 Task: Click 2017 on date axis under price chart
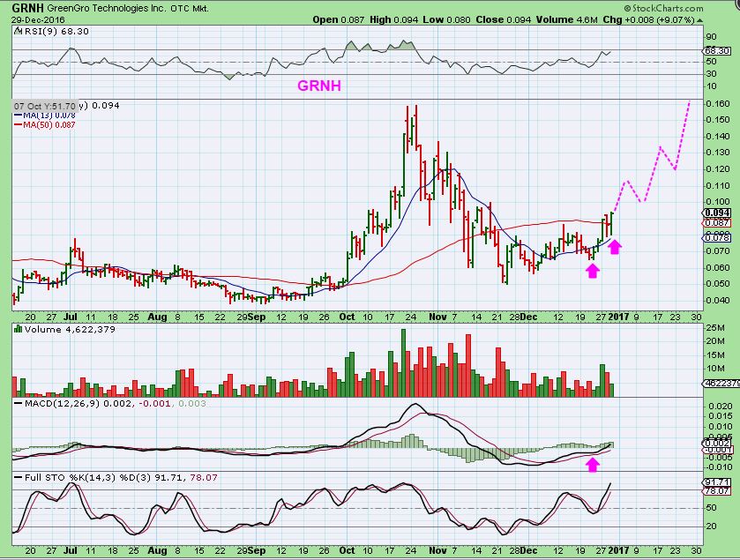[618, 317]
